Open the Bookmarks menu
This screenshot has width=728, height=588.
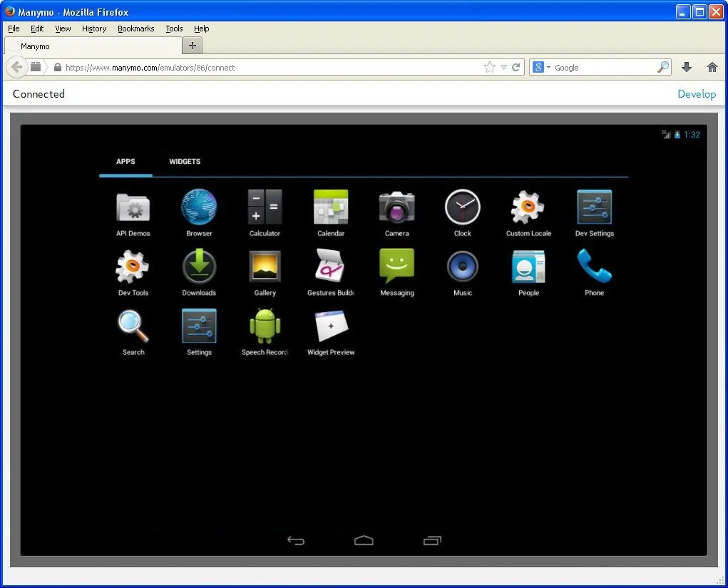(135, 29)
